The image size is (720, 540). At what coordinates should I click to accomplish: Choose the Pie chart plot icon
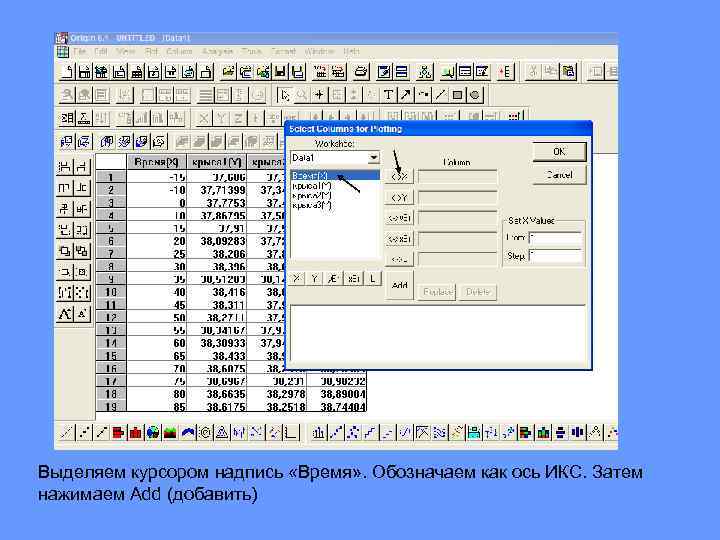point(153,433)
